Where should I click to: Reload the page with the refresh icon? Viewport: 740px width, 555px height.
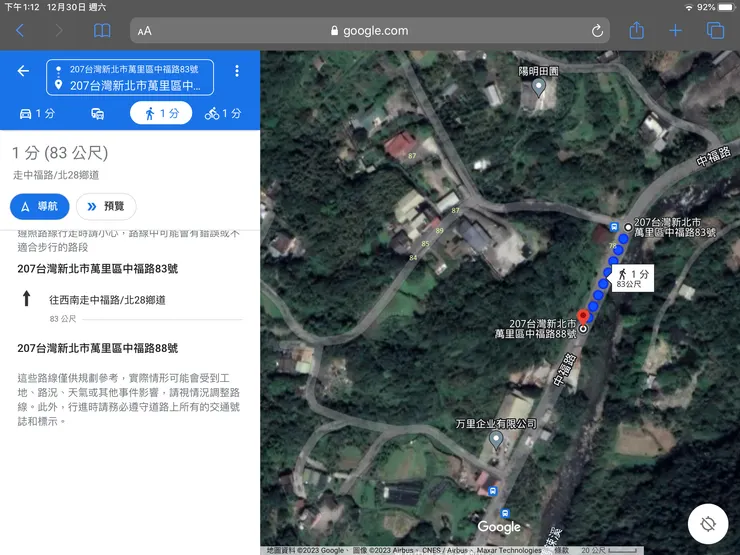point(597,31)
